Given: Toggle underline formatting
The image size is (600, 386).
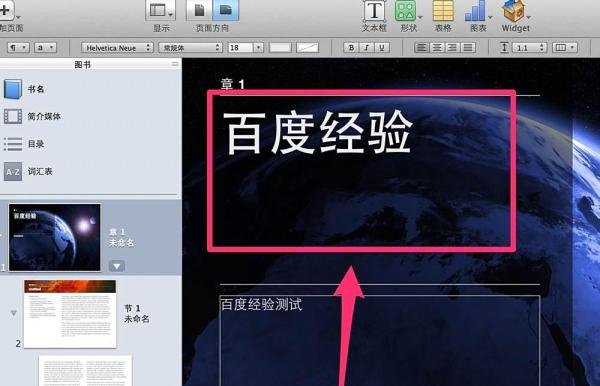Looking at the screenshot, I should click(x=382, y=48).
